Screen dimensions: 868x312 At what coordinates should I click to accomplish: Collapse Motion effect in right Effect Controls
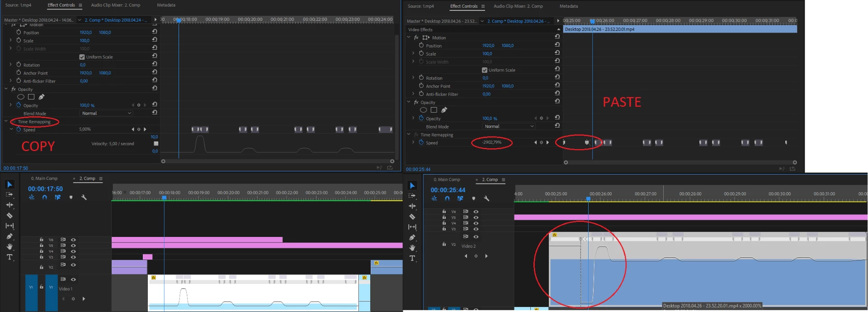click(x=409, y=38)
